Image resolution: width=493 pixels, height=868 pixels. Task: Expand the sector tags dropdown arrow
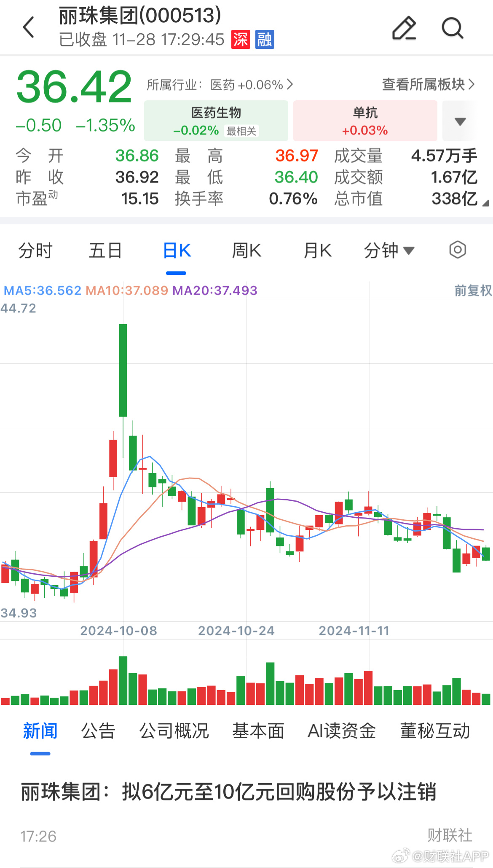(x=460, y=121)
